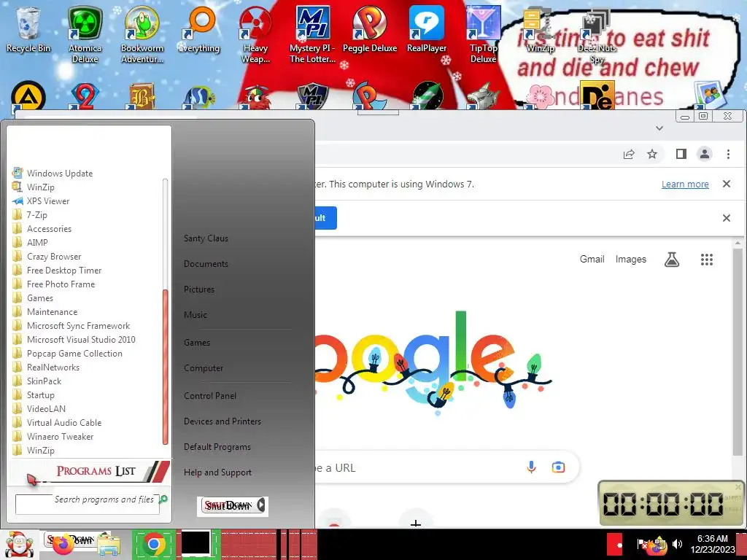Click Programs List back button
This screenshot has width=747, height=560.
point(89,472)
